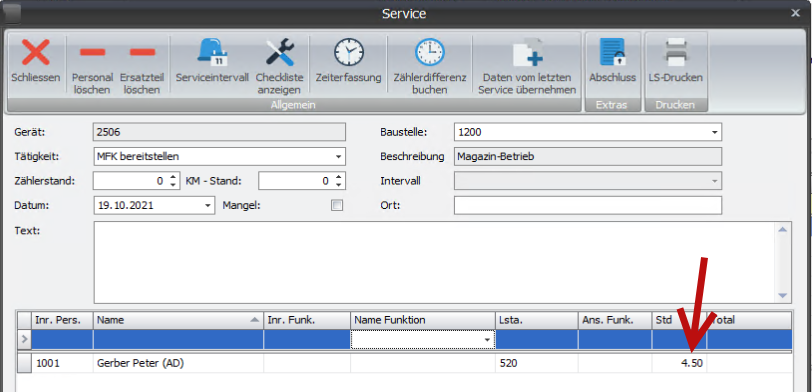Open the Baustelle dropdown arrow

tap(715, 132)
